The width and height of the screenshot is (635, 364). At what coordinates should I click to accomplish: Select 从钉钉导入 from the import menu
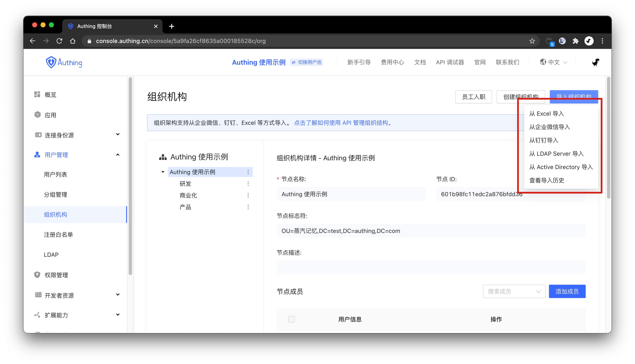(544, 140)
